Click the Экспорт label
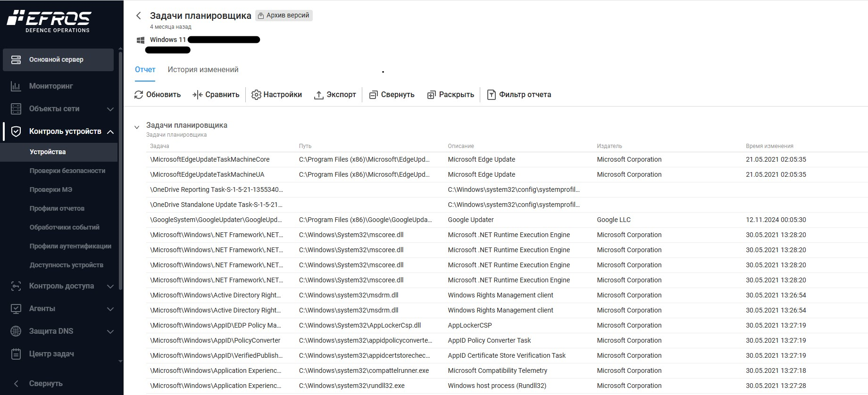 tap(342, 95)
